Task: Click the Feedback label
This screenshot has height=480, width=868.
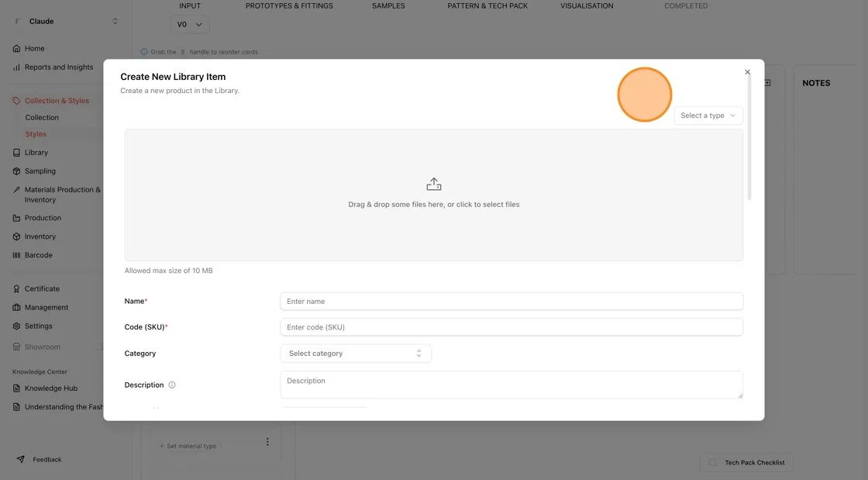Action: coord(47,460)
